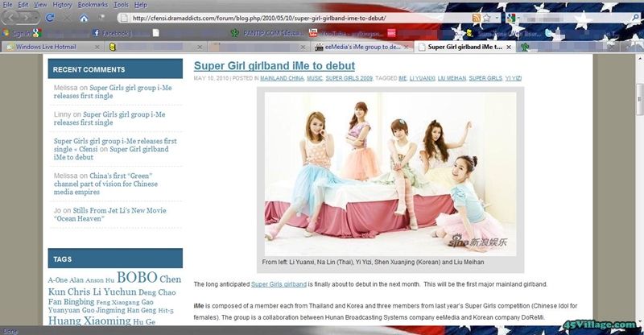Open Linny's comment on Super Girls single
The width and height of the screenshot is (644, 335).
tap(109, 118)
